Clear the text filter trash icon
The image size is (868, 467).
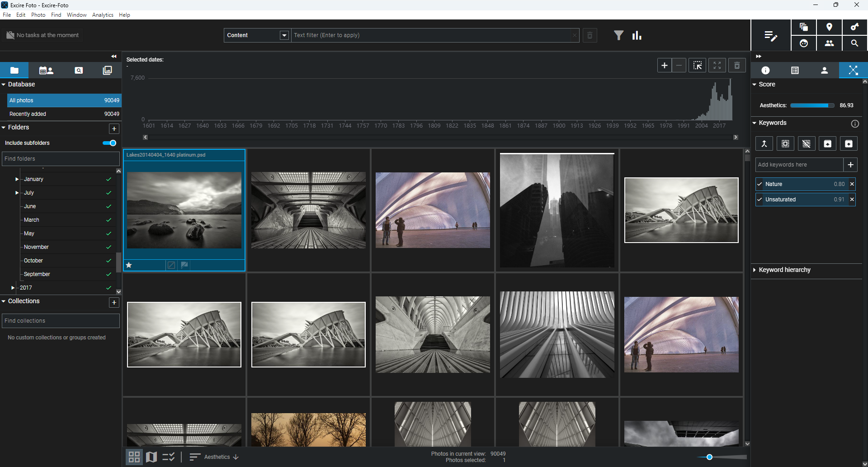(x=590, y=35)
